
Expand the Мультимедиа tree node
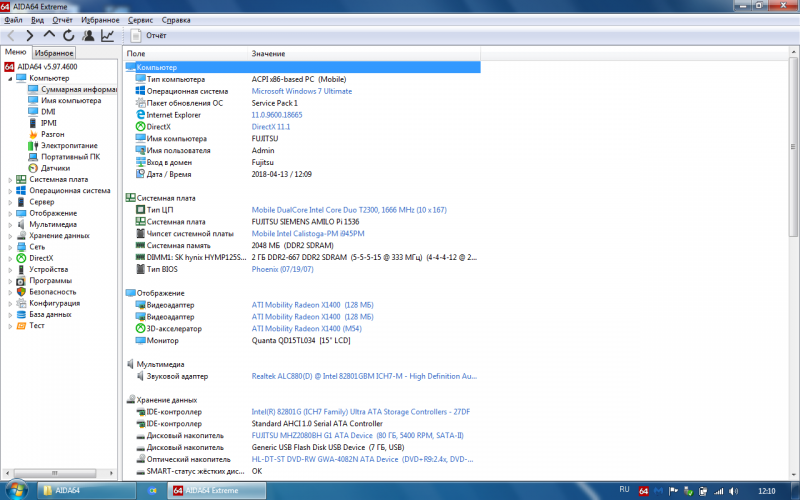10,224
